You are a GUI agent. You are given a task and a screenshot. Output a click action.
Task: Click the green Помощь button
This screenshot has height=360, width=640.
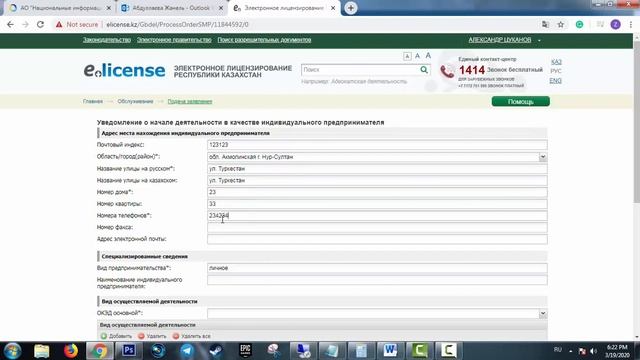521,101
